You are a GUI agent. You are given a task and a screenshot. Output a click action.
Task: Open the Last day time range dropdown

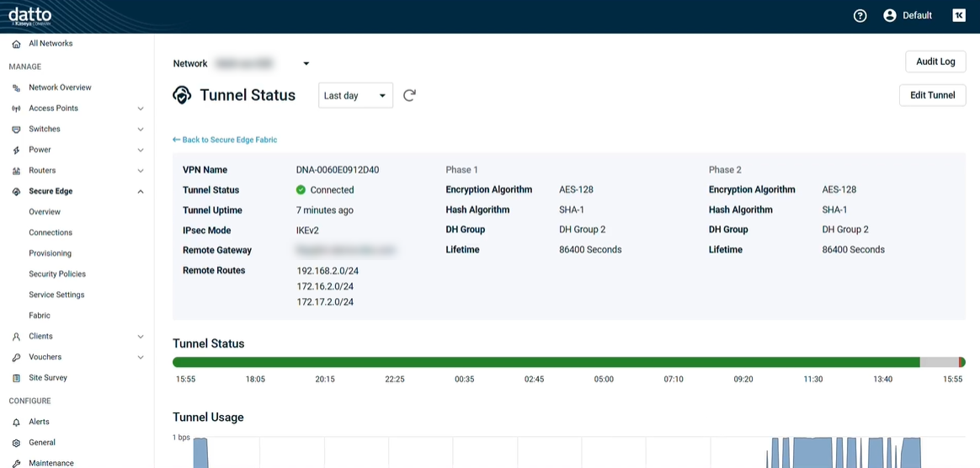click(x=355, y=96)
